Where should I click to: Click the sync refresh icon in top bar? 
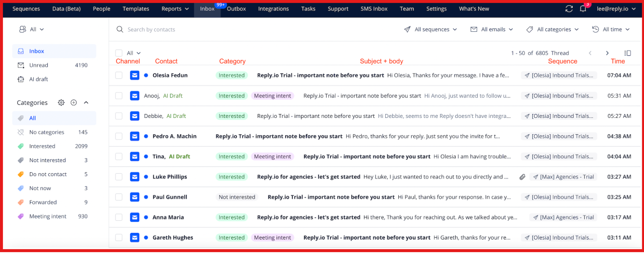(569, 9)
